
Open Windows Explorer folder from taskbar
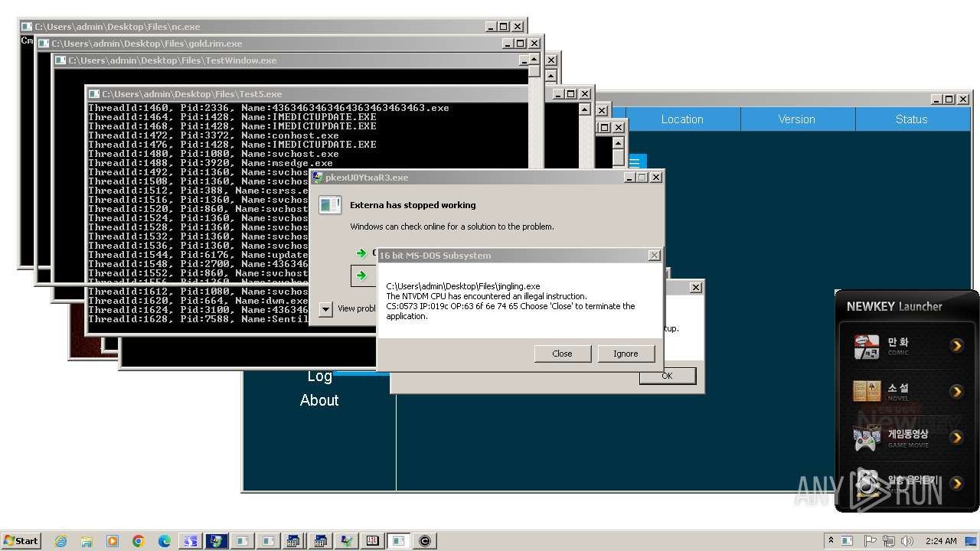click(87, 541)
